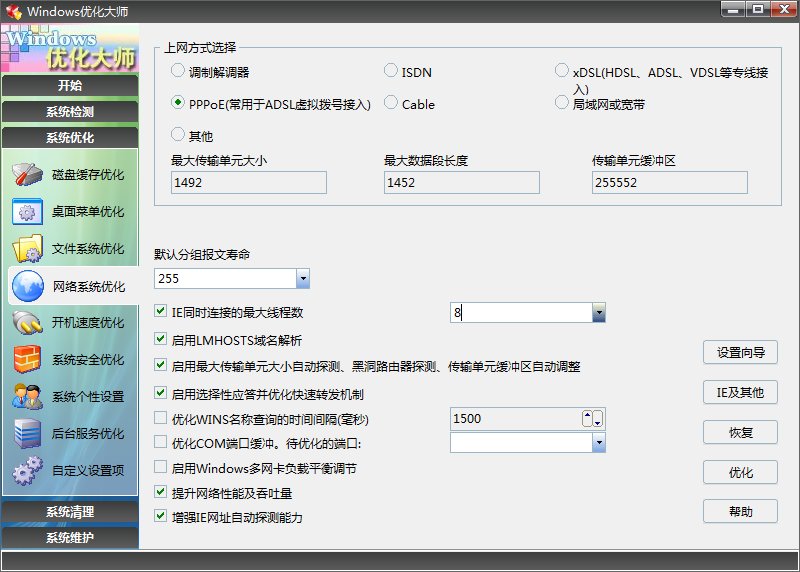Toggle 增强IE网址自动探测能力 checkbox
This screenshot has width=800, height=572.
(x=161, y=516)
